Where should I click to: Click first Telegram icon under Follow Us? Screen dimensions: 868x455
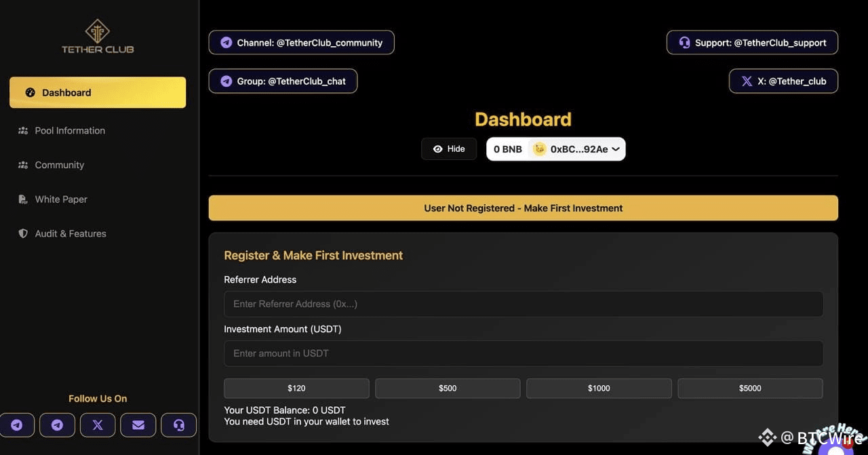click(17, 425)
